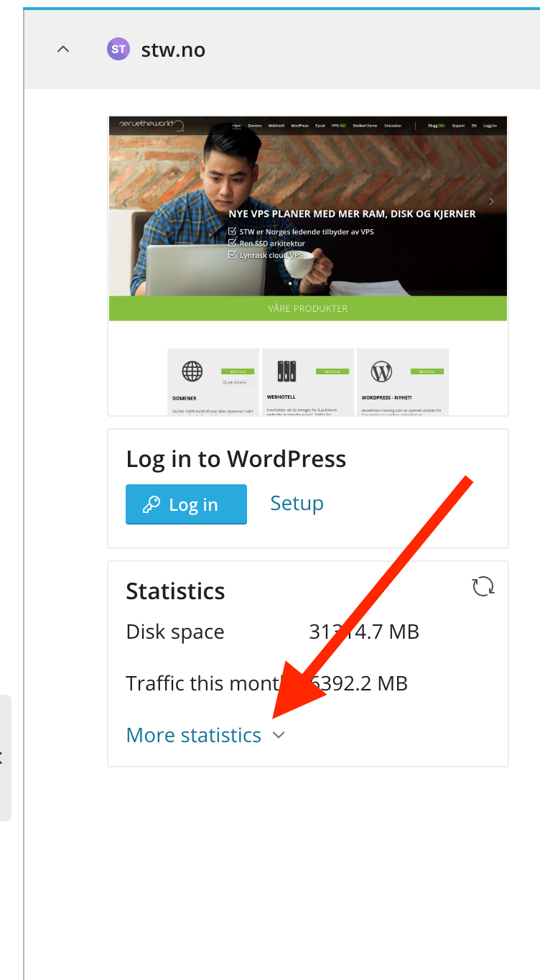
Task: Click the WordPress logo icon in preview
Action: coord(381,371)
